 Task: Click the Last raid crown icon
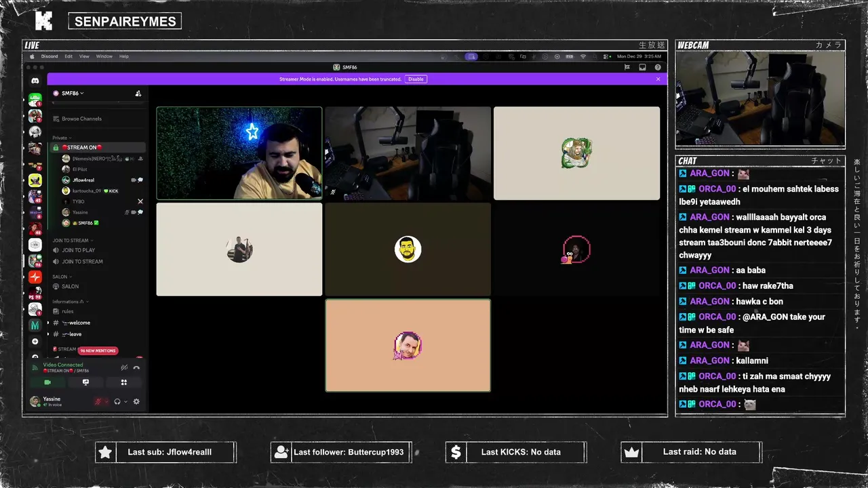tap(631, 452)
